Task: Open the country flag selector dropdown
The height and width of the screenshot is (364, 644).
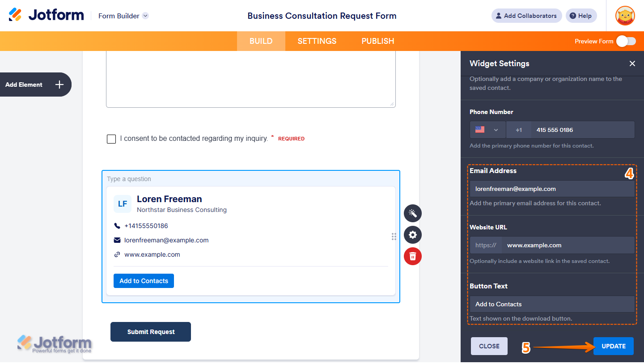Action: (487, 130)
